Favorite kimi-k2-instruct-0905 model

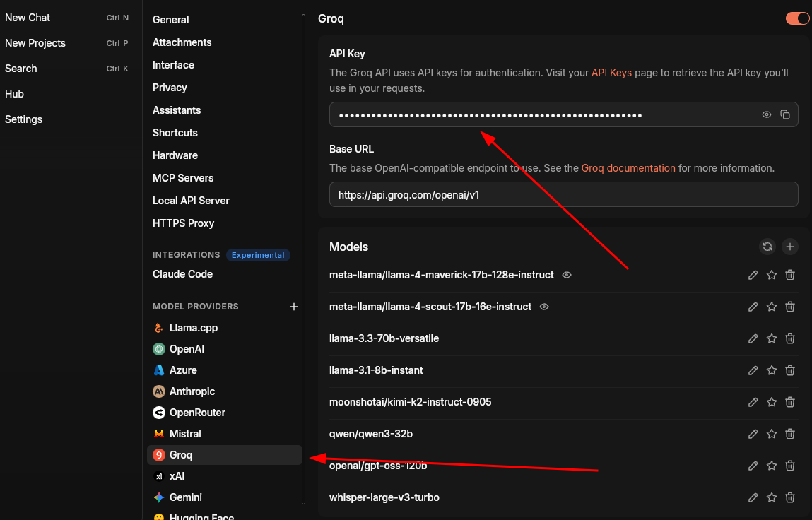(x=772, y=403)
